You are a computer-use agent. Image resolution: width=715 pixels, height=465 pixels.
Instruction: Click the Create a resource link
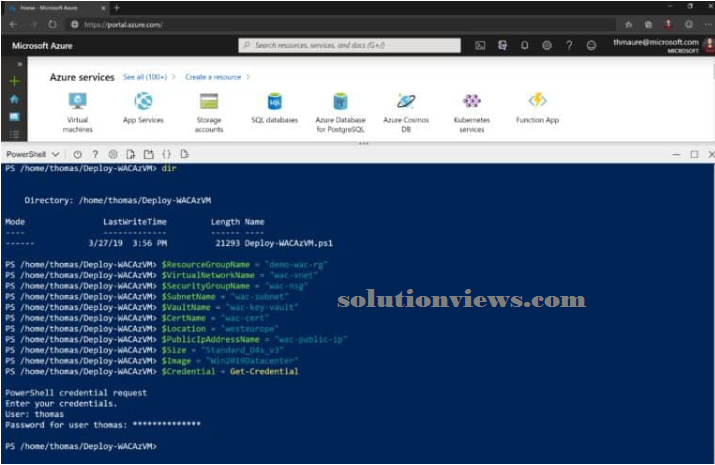click(x=213, y=77)
